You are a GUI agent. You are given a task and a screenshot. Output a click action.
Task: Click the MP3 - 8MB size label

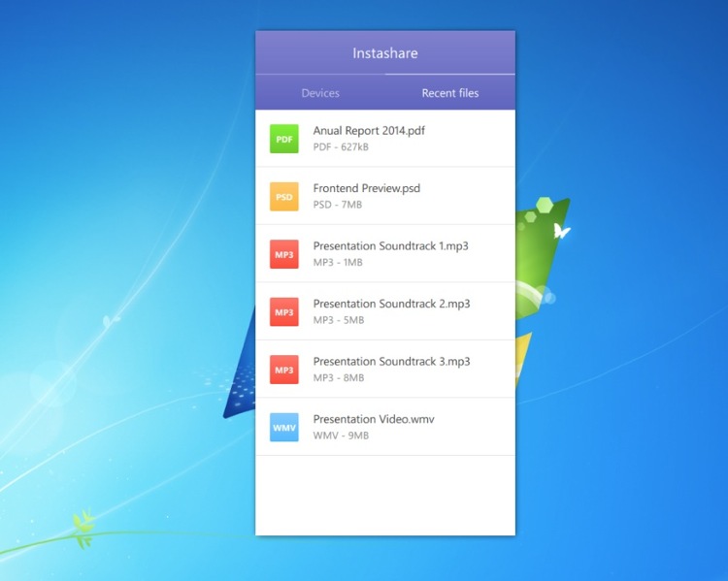coord(339,377)
